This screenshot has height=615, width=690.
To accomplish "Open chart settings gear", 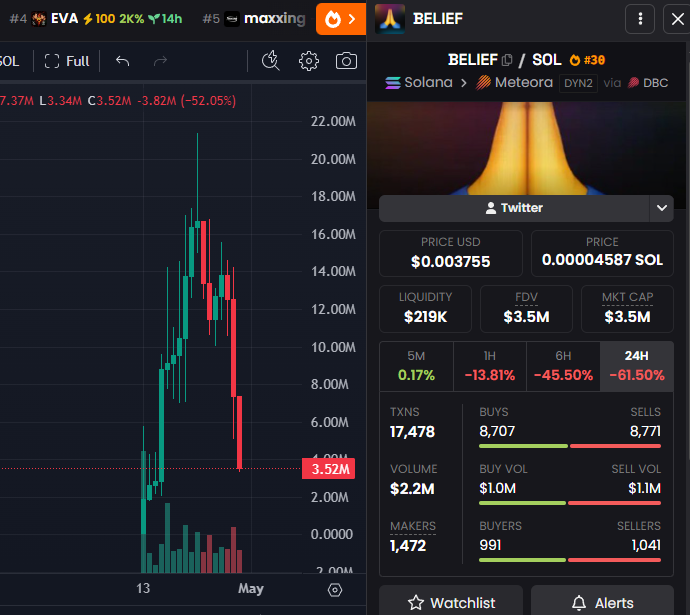I will tap(309, 61).
